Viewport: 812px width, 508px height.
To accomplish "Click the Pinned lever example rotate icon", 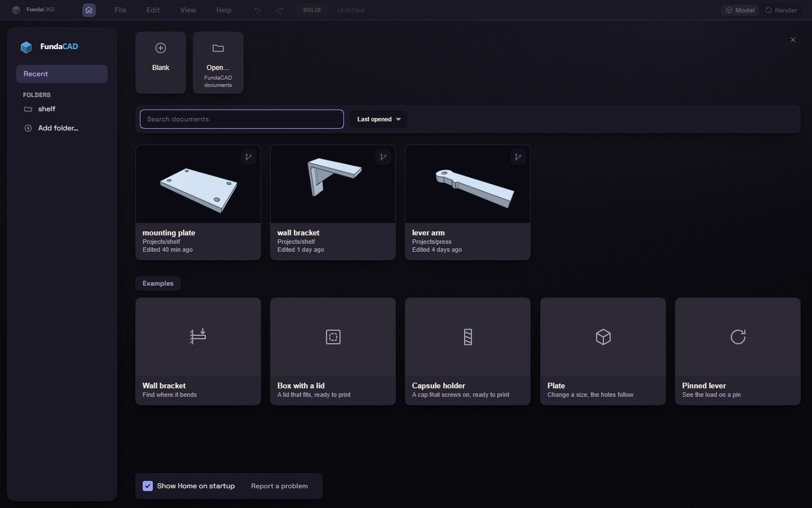I will [x=738, y=337].
